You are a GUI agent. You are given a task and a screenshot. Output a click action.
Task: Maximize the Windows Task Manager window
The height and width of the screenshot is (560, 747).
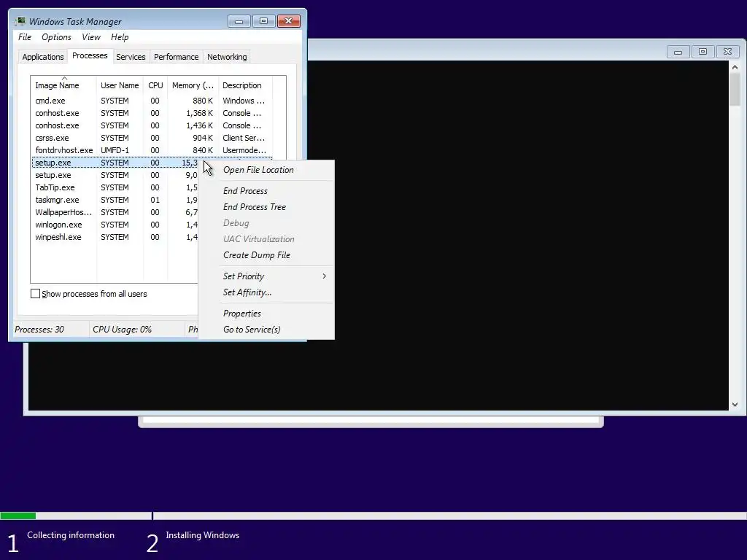pyautogui.click(x=263, y=21)
